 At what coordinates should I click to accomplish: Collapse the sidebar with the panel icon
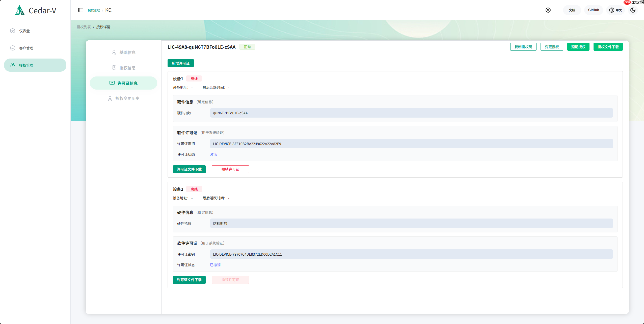[80, 10]
